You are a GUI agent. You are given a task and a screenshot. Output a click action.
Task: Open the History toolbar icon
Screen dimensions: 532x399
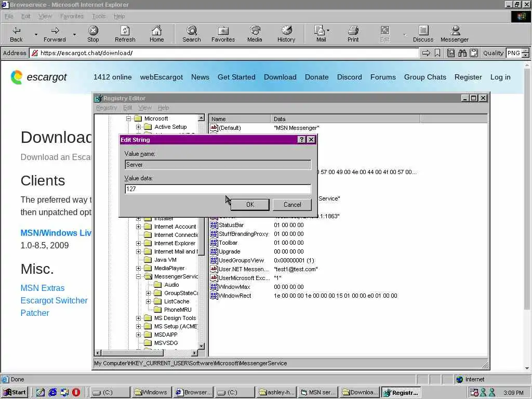coord(286,34)
